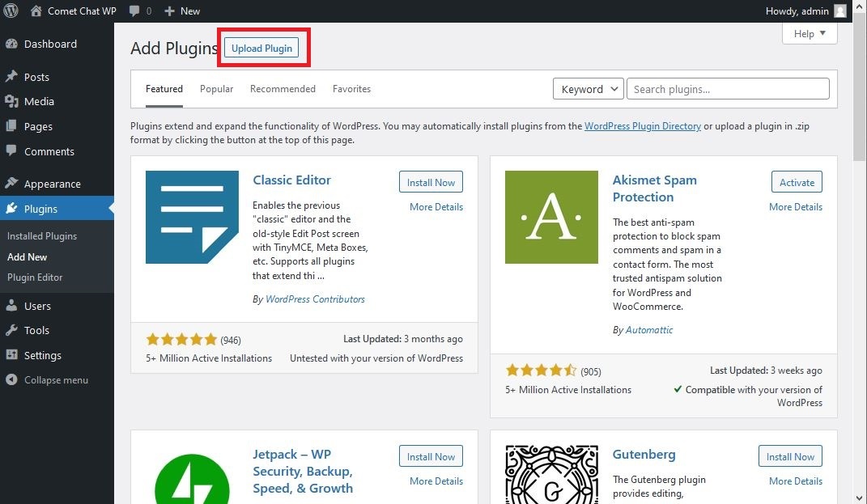Click the Jetpack plugin title link

coord(303,471)
